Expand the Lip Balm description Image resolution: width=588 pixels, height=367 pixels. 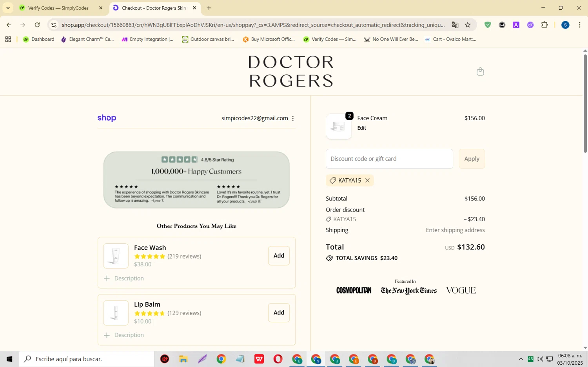[124, 335]
